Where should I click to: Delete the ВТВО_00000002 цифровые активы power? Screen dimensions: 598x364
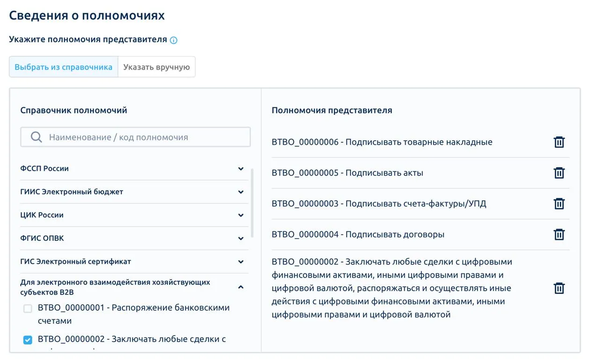click(559, 288)
